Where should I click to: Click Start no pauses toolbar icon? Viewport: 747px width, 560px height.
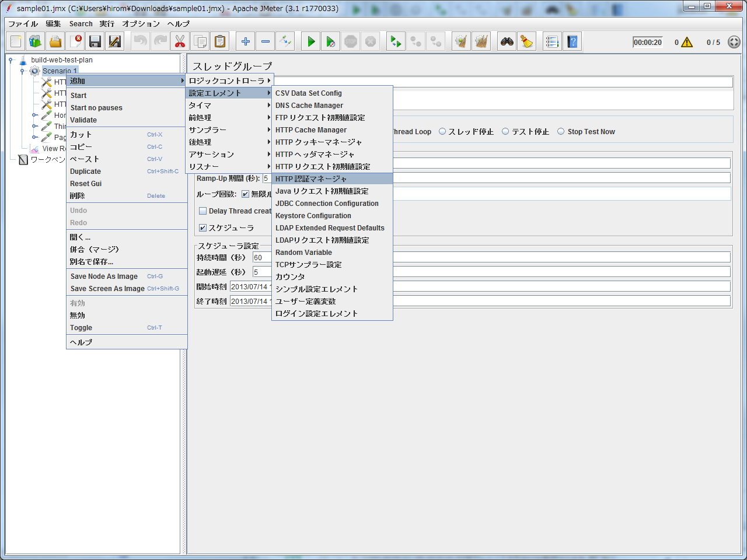(x=331, y=41)
